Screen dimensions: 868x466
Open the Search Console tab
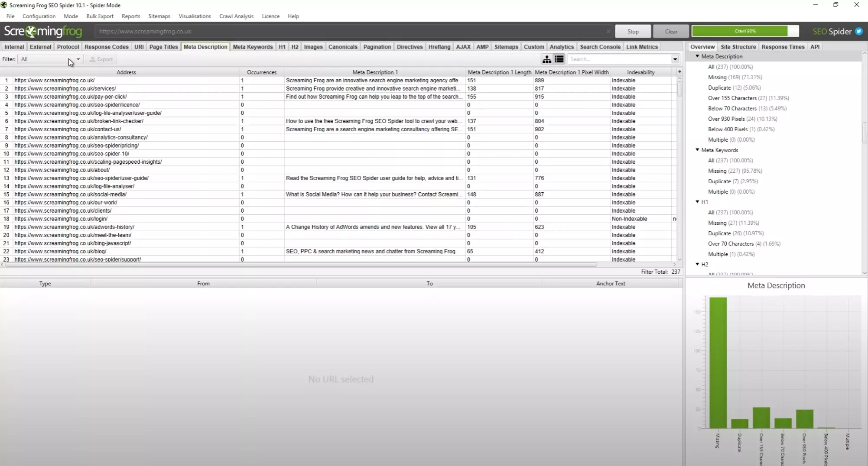[x=600, y=47]
